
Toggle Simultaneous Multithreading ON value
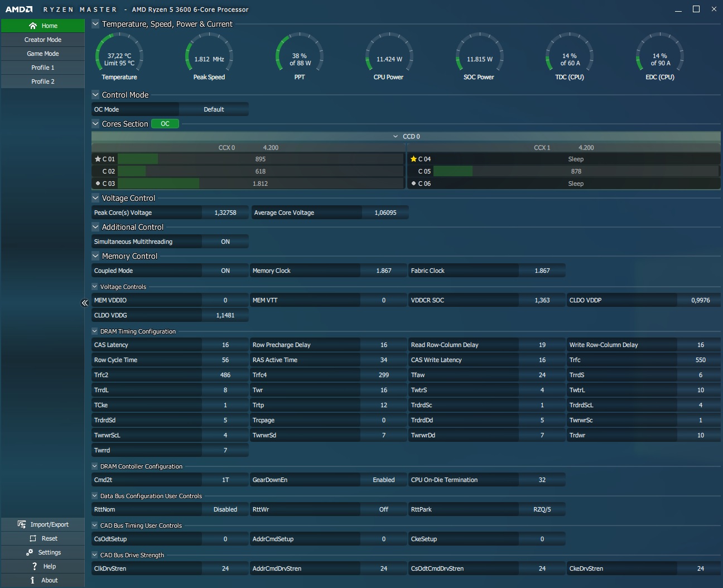tap(225, 242)
